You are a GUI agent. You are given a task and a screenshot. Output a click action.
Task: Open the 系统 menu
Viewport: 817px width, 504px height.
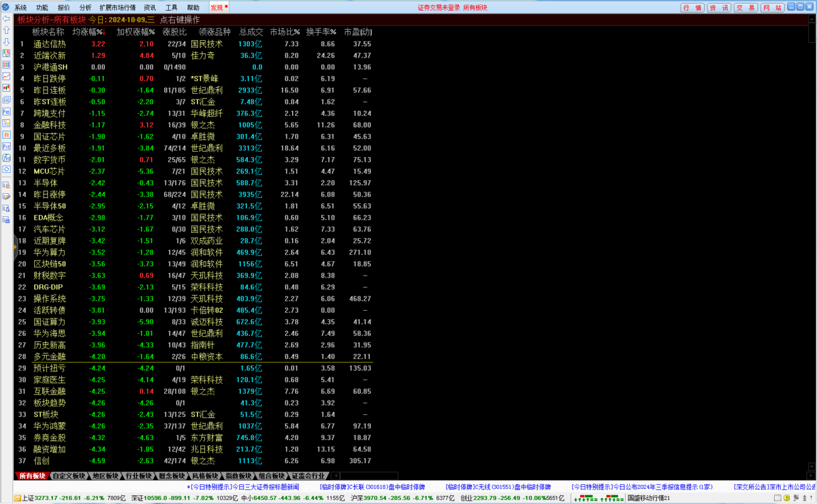click(x=21, y=7)
